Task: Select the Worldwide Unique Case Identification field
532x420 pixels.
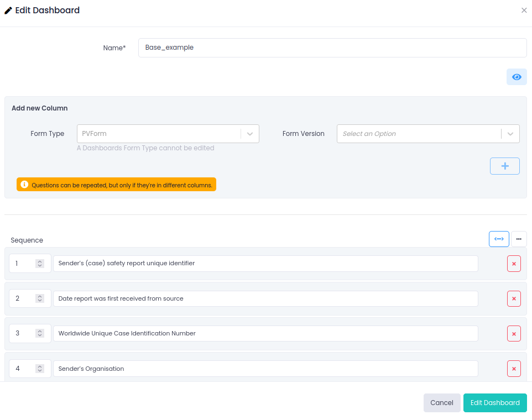Action: pos(265,333)
